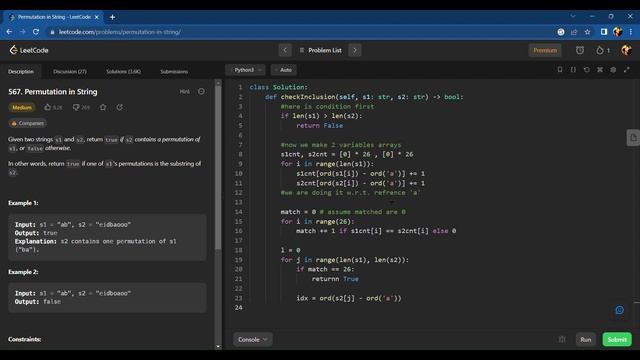Close the Permutation in String tab
Screen dimensions: 640x360
pyautogui.click(x=96, y=17)
